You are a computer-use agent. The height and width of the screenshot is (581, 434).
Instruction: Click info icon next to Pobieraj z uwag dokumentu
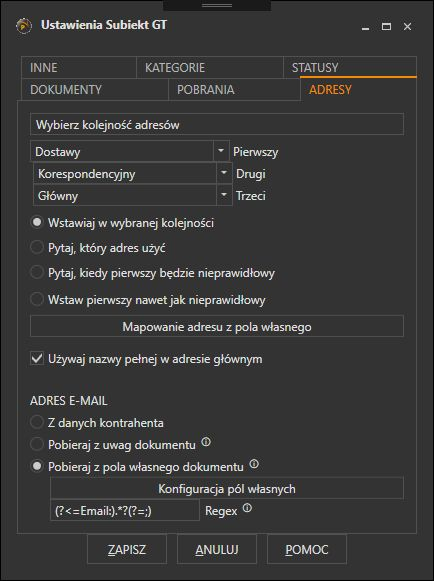tap(206, 442)
